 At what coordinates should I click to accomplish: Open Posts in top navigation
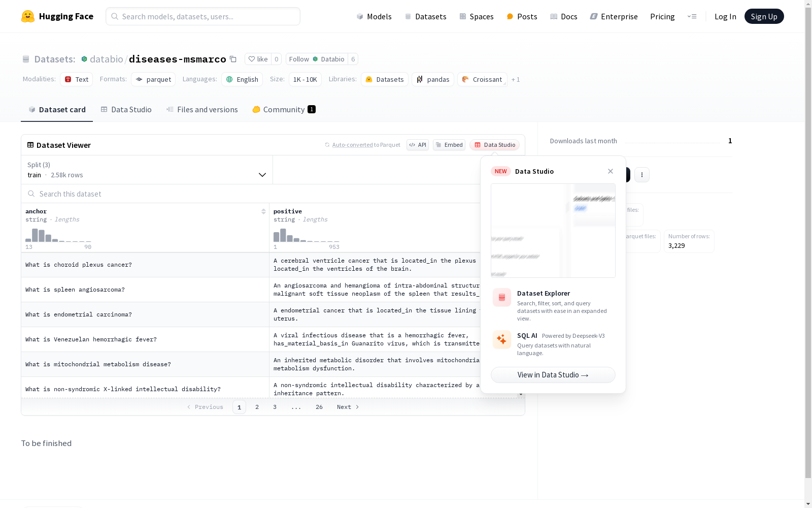click(x=522, y=16)
